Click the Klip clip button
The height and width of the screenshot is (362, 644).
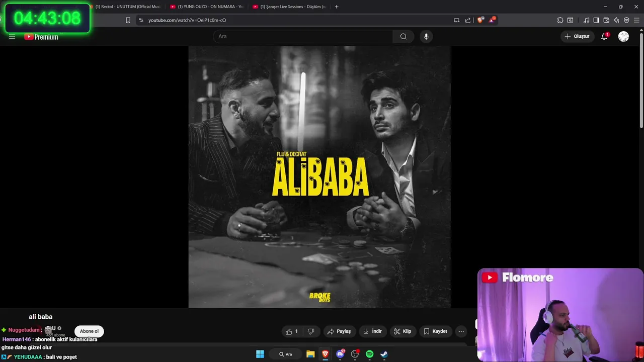(403, 331)
